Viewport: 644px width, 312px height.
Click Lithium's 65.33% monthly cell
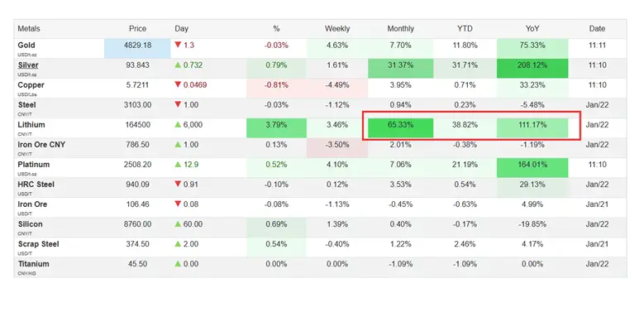tap(400, 127)
